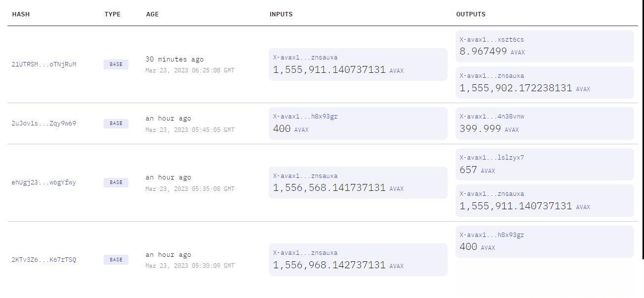
Task: Click BASE type badge in first row
Action: [x=116, y=64]
